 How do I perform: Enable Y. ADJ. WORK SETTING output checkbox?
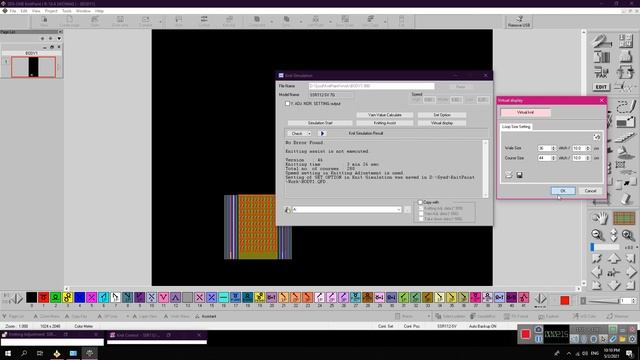coord(288,104)
